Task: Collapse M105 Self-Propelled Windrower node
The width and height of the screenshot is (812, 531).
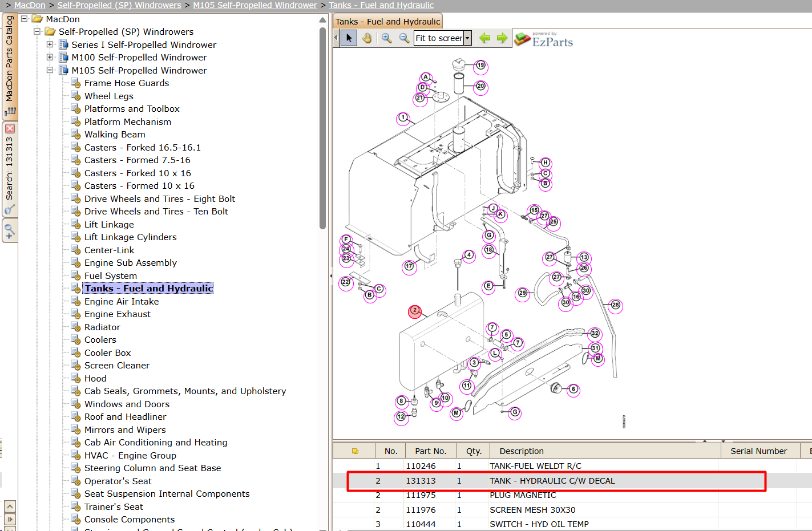Action: 50,70
